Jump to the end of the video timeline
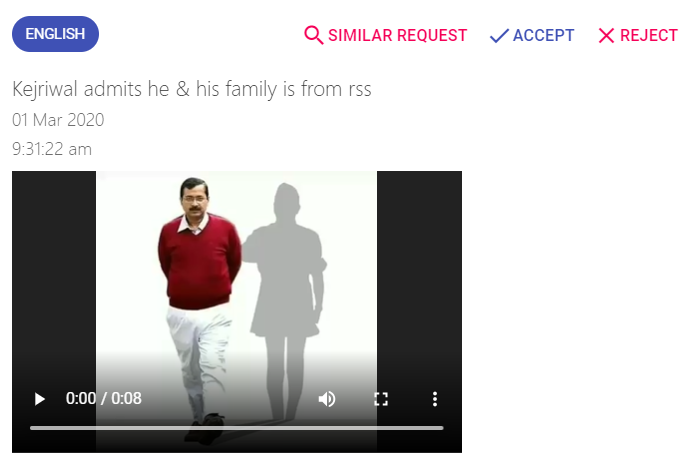This screenshot has width=692, height=470. pos(442,428)
